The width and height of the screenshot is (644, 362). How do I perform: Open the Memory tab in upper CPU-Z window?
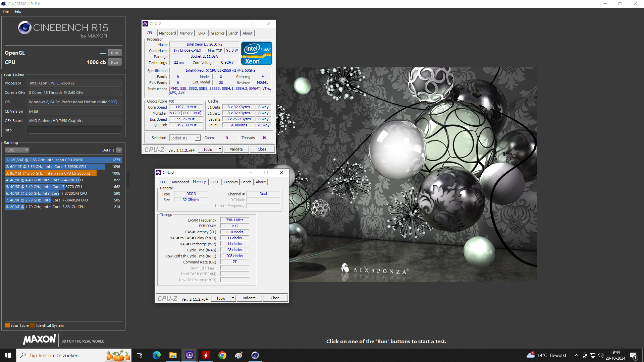[186, 33]
